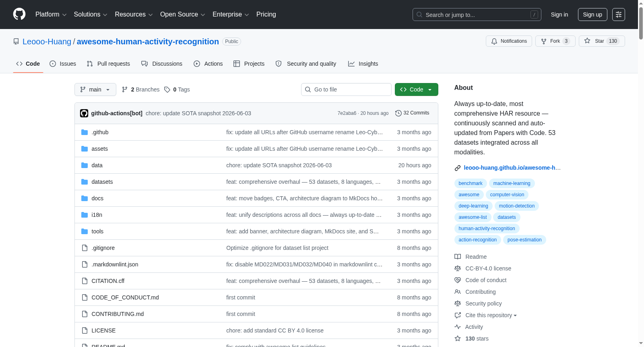Expand the Open Source menu
This screenshot has height=347, width=644.
pyautogui.click(x=183, y=15)
